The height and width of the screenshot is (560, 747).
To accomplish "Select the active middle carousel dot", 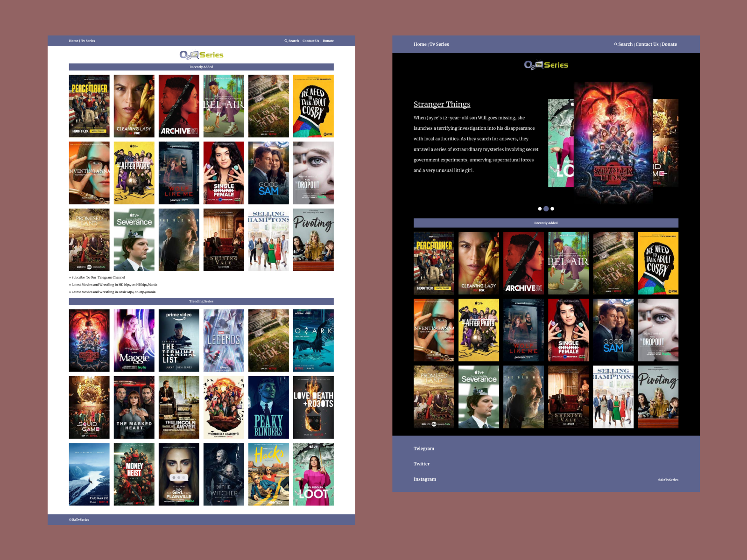I will (x=546, y=209).
